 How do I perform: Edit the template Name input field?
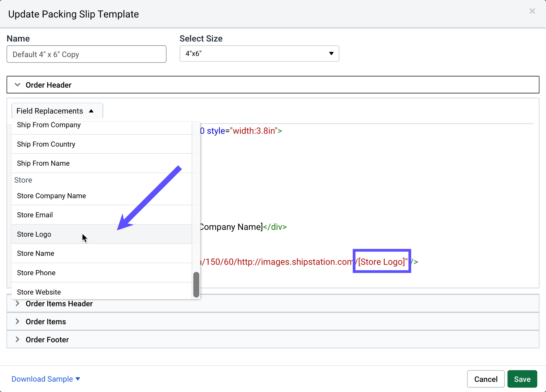tap(86, 54)
